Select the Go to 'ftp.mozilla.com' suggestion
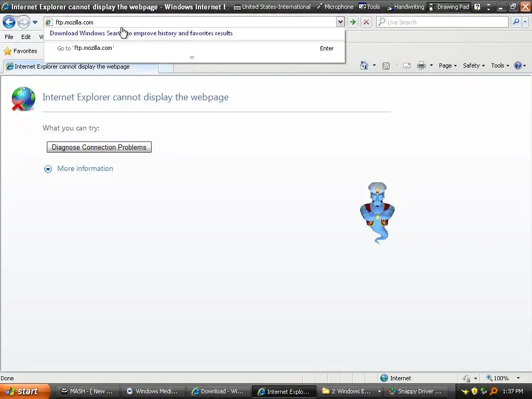 (195, 48)
